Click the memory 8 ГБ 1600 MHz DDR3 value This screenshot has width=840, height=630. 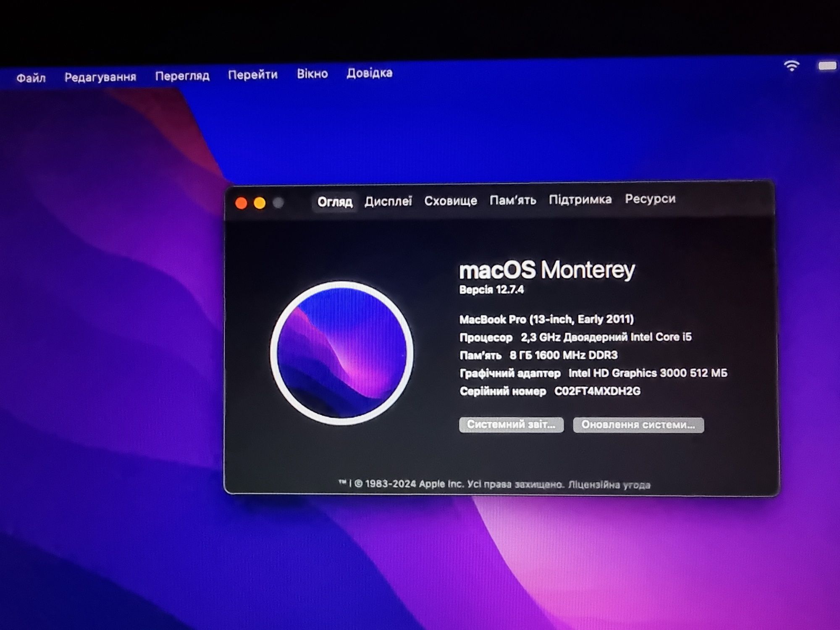pyautogui.click(x=564, y=355)
